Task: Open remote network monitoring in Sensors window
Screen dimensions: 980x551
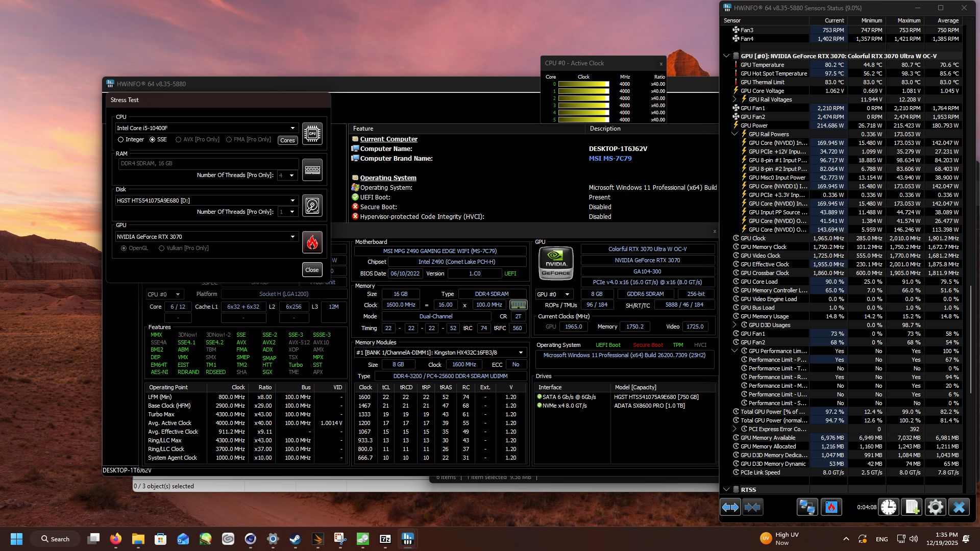Action: click(807, 507)
